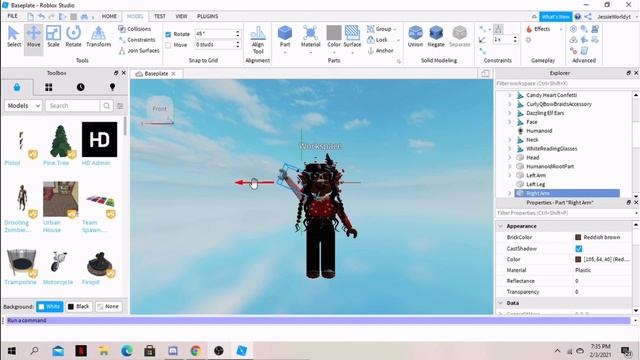Open Toolbox Inventory grid tab
The height and width of the screenshot is (360, 640).
[49, 87]
